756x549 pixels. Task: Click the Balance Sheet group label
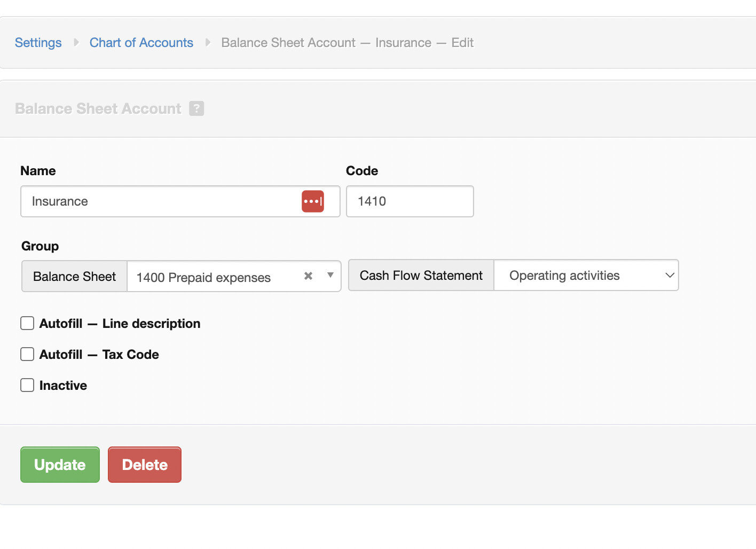pos(75,276)
